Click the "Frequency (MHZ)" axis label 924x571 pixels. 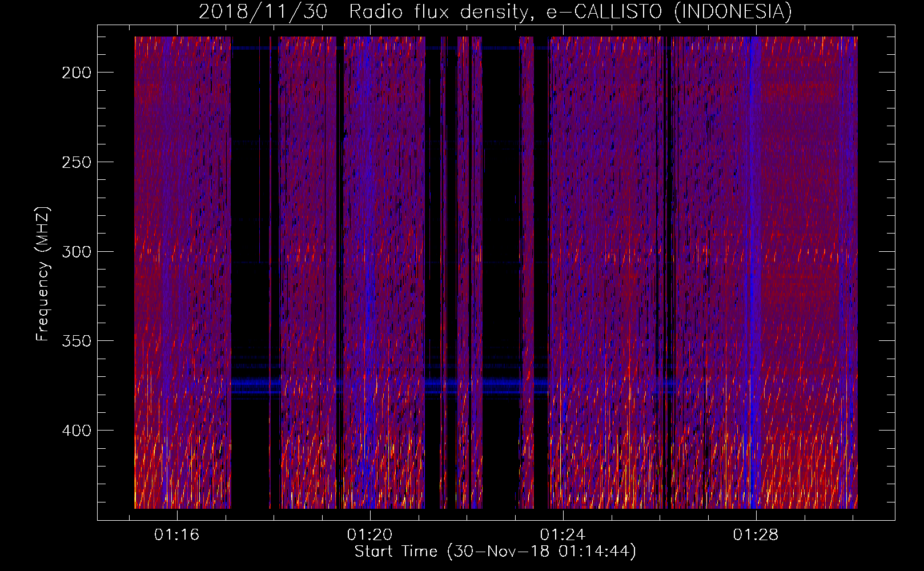pyautogui.click(x=43, y=274)
